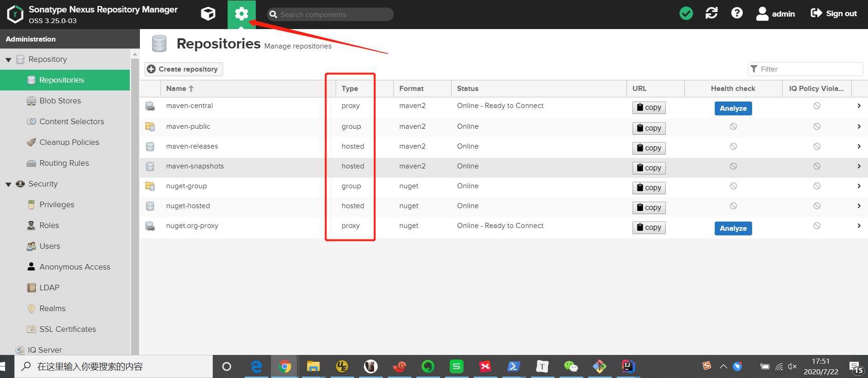Open maven-central row chevron
The width and height of the screenshot is (868, 378).
859,106
